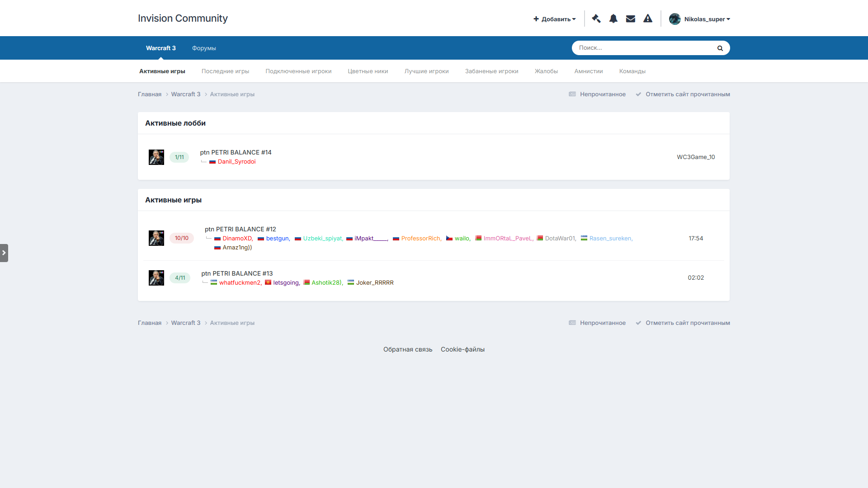868x488 pixels.
Task: Click inside the Поиск search field
Action: pos(642,48)
